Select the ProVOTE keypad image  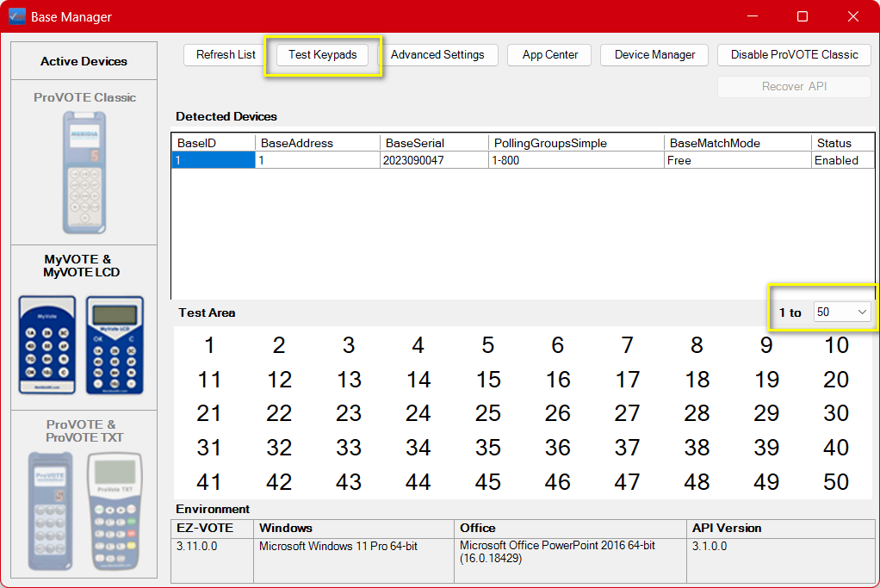click(51, 511)
